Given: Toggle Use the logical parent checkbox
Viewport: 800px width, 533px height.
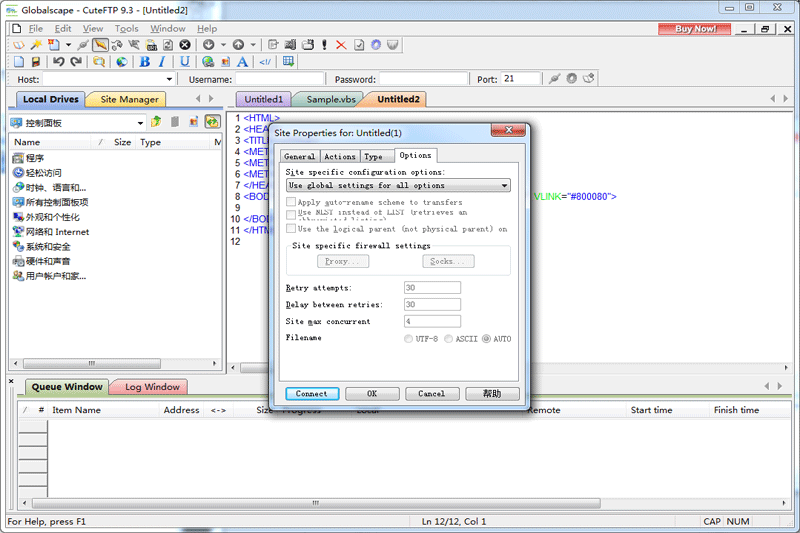Looking at the screenshot, I should [x=291, y=229].
